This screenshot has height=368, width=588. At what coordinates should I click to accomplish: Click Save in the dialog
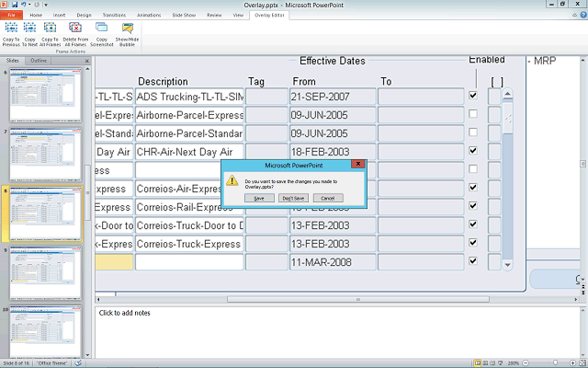(x=259, y=198)
